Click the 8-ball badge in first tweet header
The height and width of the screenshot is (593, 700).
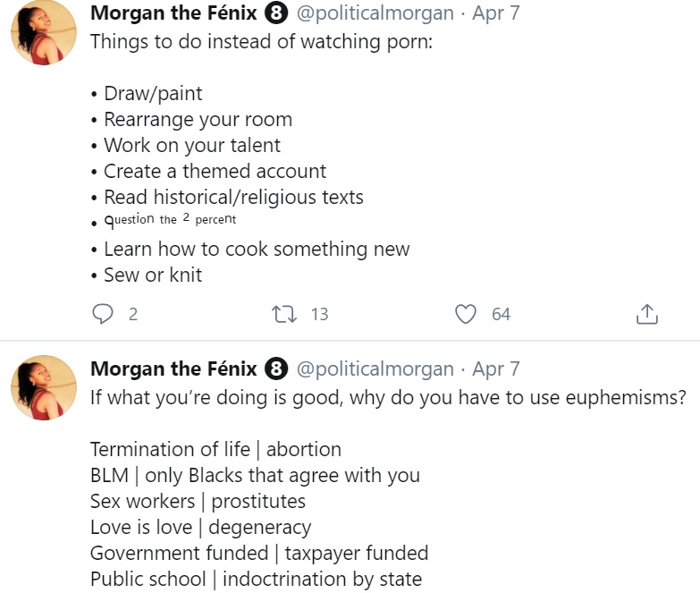tap(276, 13)
